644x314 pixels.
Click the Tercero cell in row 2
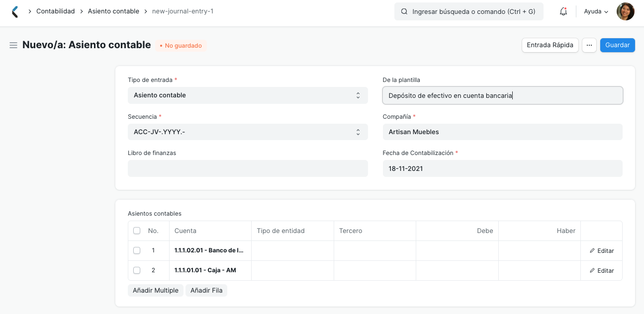(375, 270)
